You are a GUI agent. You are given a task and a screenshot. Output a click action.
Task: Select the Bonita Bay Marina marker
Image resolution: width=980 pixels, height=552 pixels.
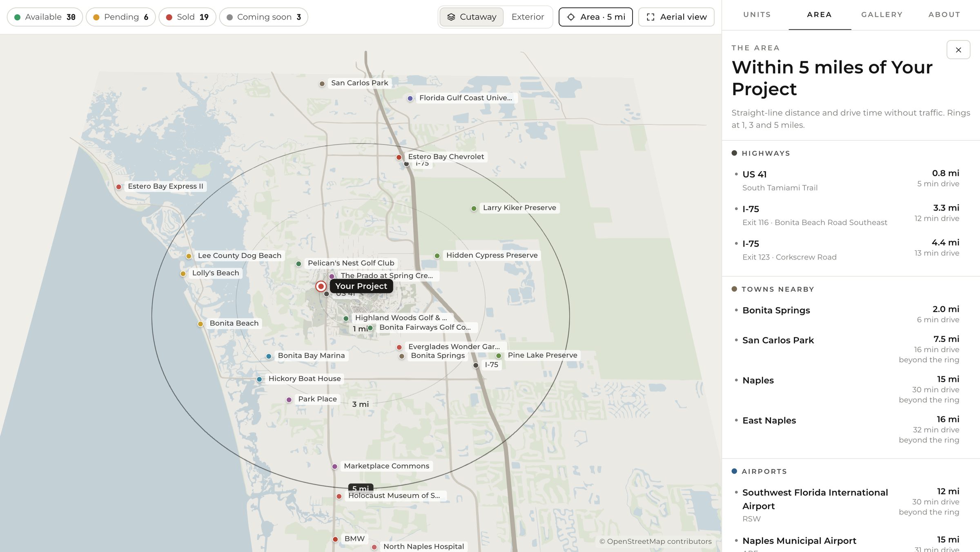tap(269, 356)
